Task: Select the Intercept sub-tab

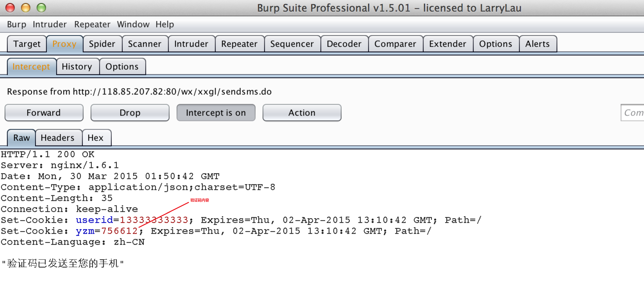Action: coord(31,66)
